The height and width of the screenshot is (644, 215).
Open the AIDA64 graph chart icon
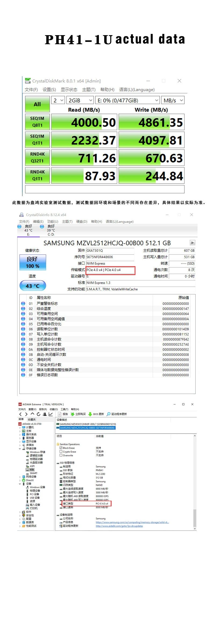51,414
